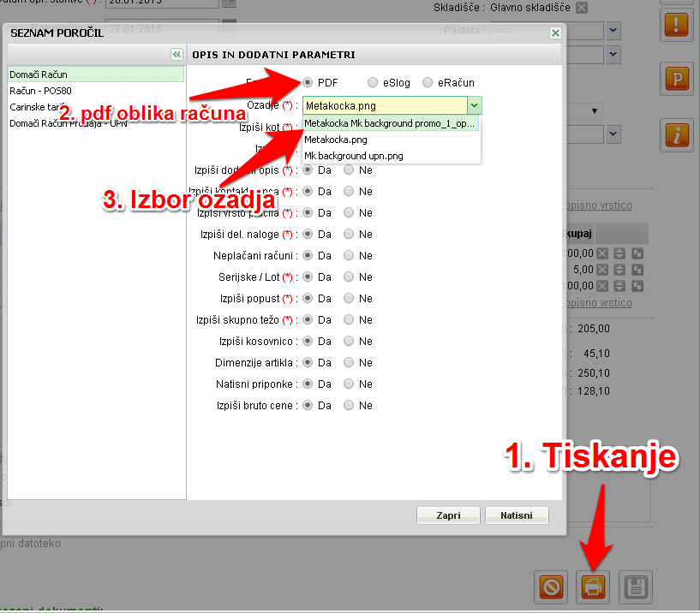Set Natisni priponke to Ne
Screen dimensions: 700x613
[349, 384]
